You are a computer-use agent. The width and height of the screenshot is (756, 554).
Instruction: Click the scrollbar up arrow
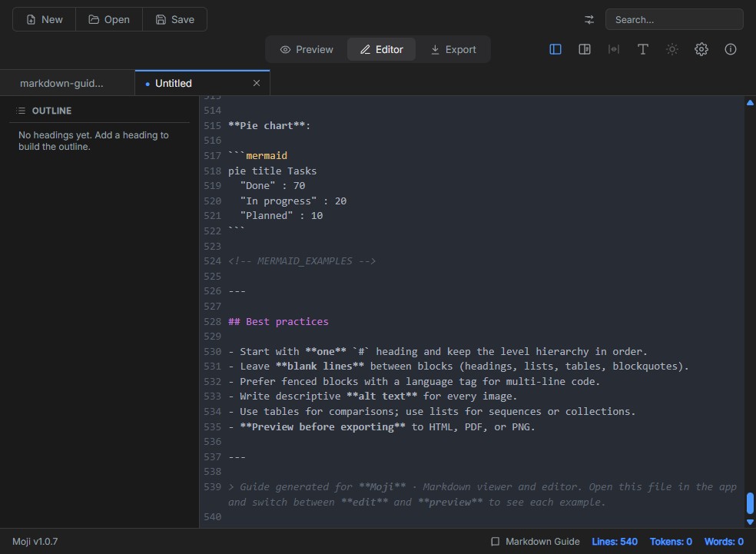click(x=750, y=102)
